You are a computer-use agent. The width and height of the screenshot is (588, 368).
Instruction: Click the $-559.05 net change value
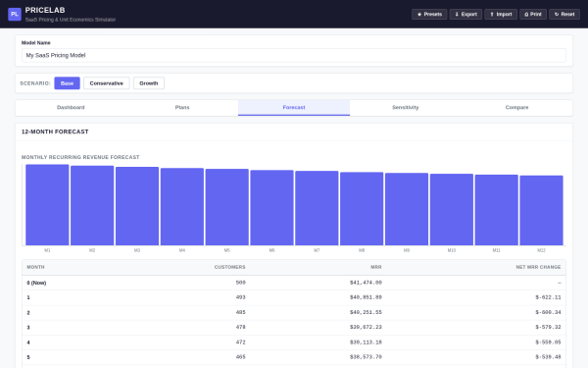pyautogui.click(x=548, y=342)
